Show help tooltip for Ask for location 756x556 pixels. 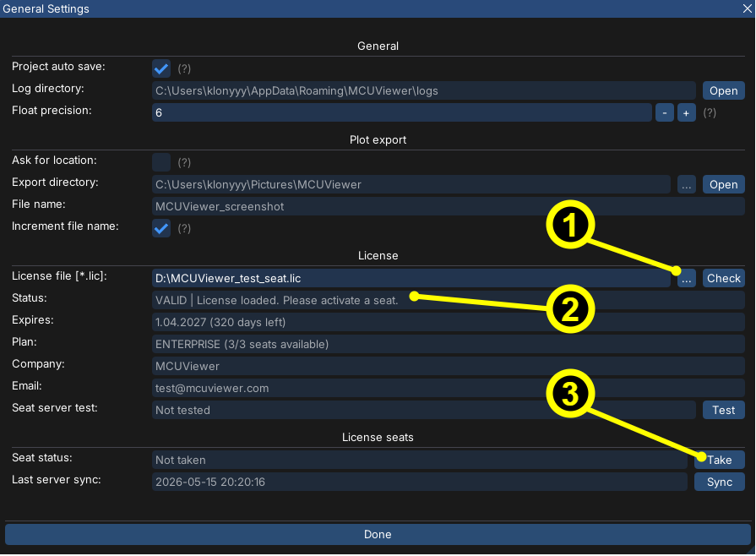coord(184,162)
